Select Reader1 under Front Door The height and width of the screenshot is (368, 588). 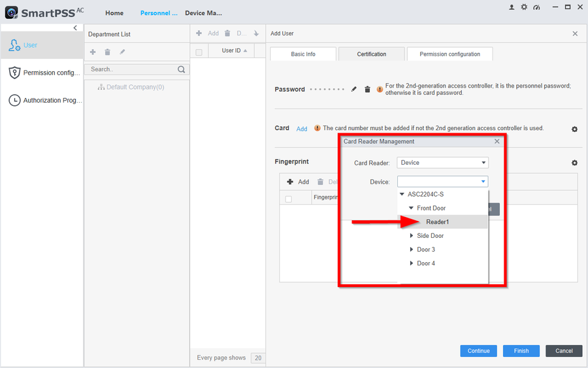pos(438,222)
